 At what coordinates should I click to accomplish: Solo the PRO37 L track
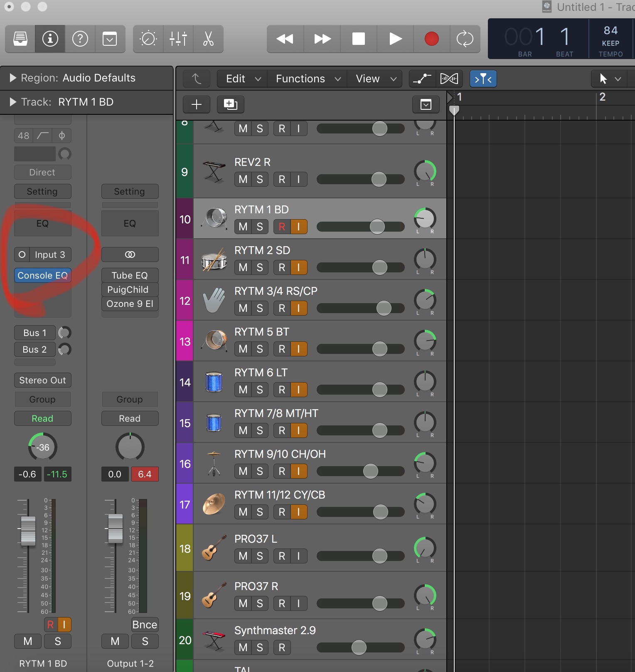point(260,556)
